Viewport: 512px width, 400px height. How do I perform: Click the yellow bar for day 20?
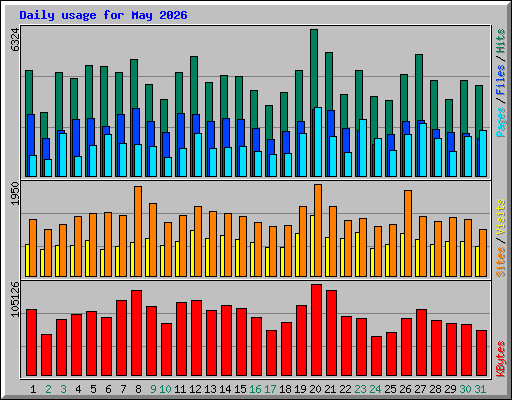(312, 246)
